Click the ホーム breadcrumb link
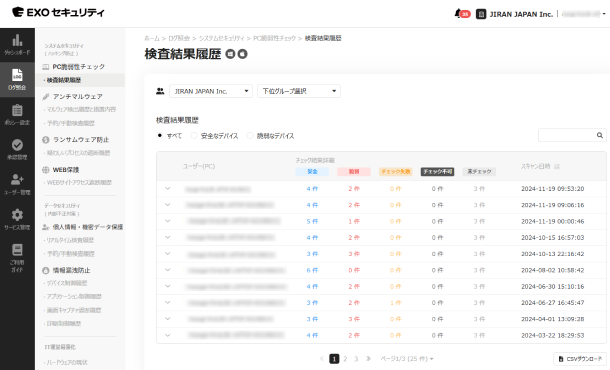The width and height of the screenshot is (610, 370). (x=152, y=38)
